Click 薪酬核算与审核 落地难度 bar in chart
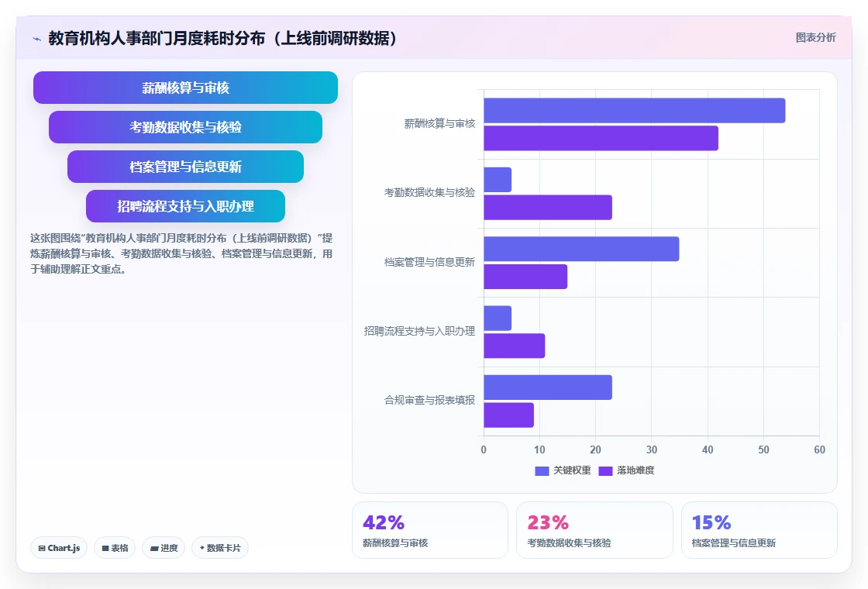 [x=601, y=139]
